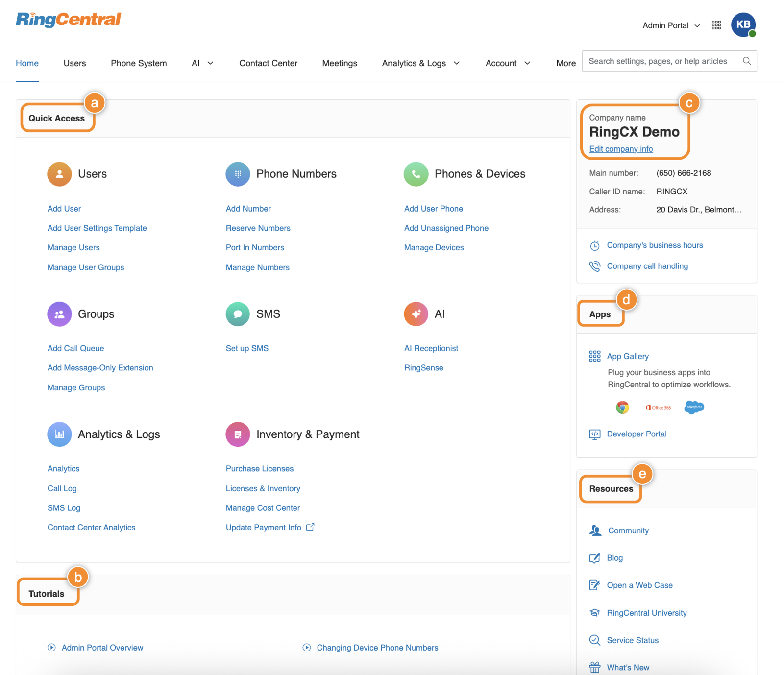Viewport: 784px width, 675px height.
Task: Go to the Phone System tab
Action: (139, 63)
